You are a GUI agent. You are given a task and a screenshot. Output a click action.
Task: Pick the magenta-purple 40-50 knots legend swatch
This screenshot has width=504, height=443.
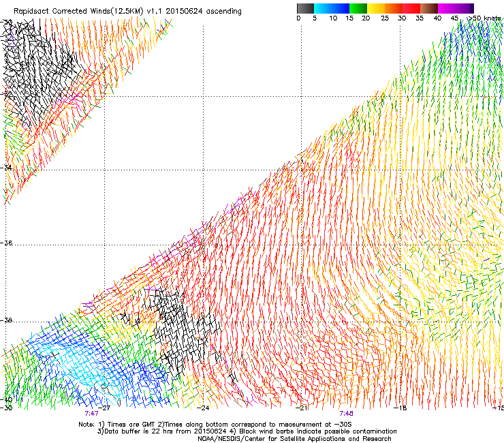pos(456,8)
